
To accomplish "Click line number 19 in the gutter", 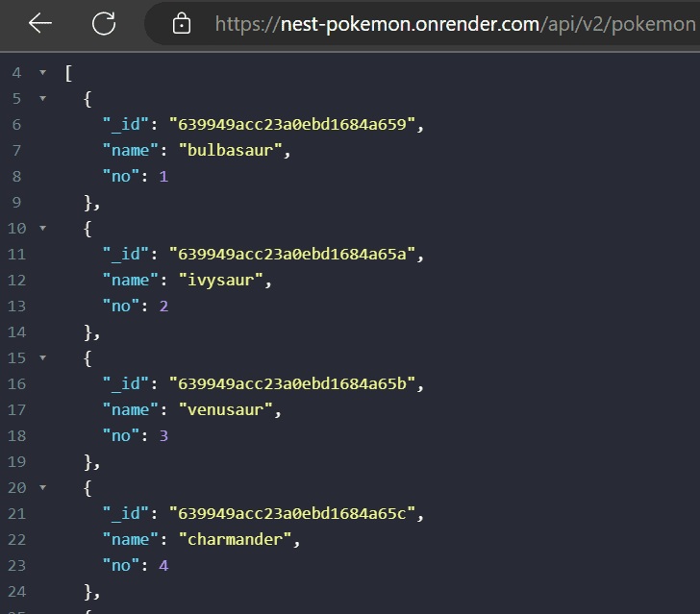I will click(17, 462).
